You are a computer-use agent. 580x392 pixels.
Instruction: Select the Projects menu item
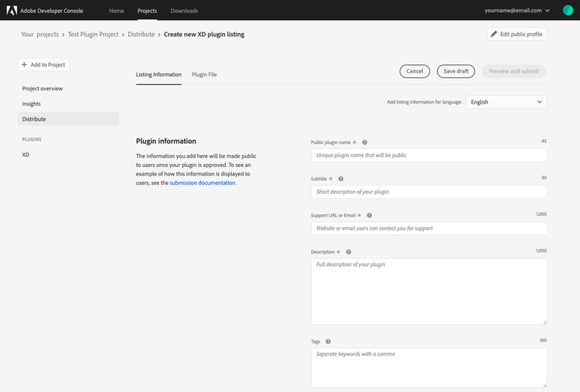coord(147,11)
